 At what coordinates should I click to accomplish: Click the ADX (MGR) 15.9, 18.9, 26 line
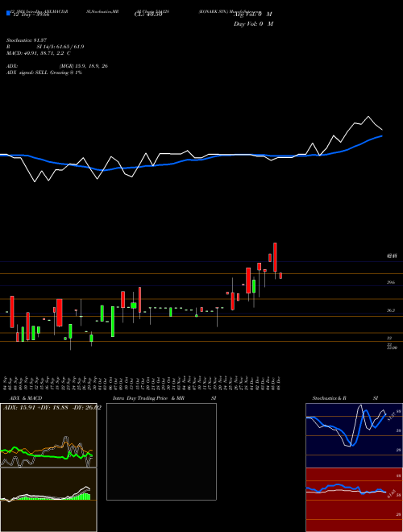[57, 66]
